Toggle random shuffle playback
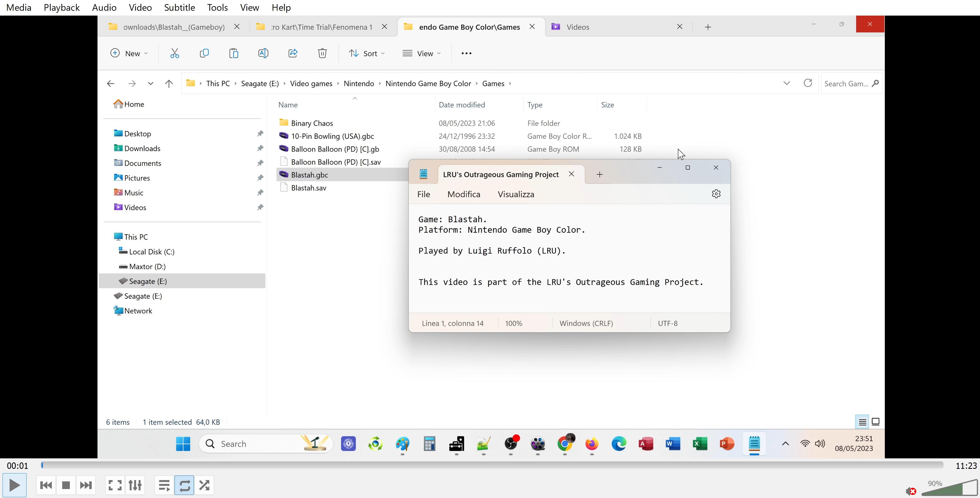 (204, 485)
